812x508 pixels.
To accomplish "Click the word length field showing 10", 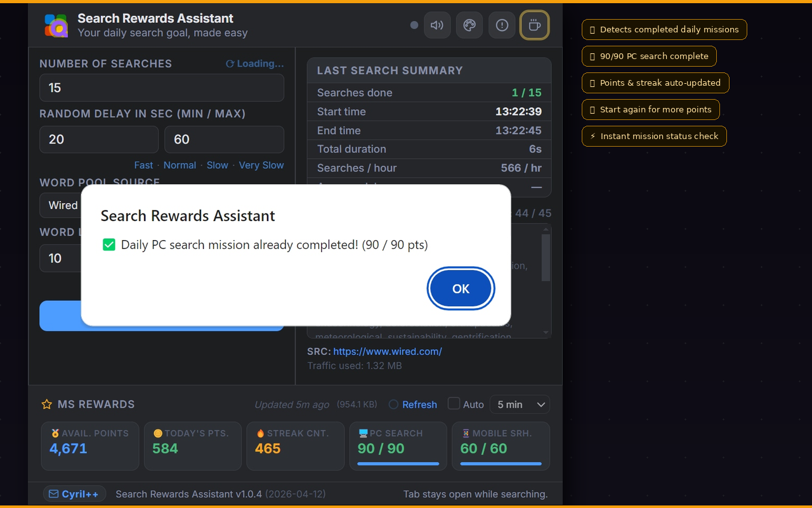I will pos(61,258).
